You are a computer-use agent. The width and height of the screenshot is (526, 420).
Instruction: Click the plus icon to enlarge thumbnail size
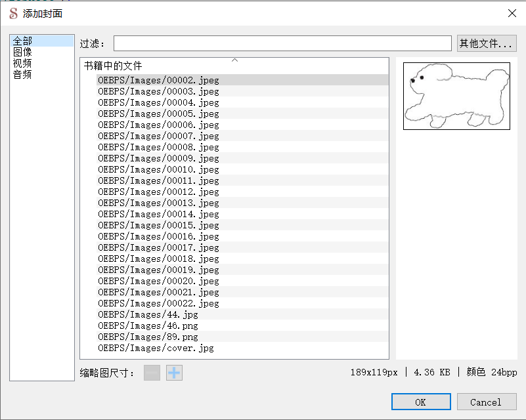tap(175, 371)
